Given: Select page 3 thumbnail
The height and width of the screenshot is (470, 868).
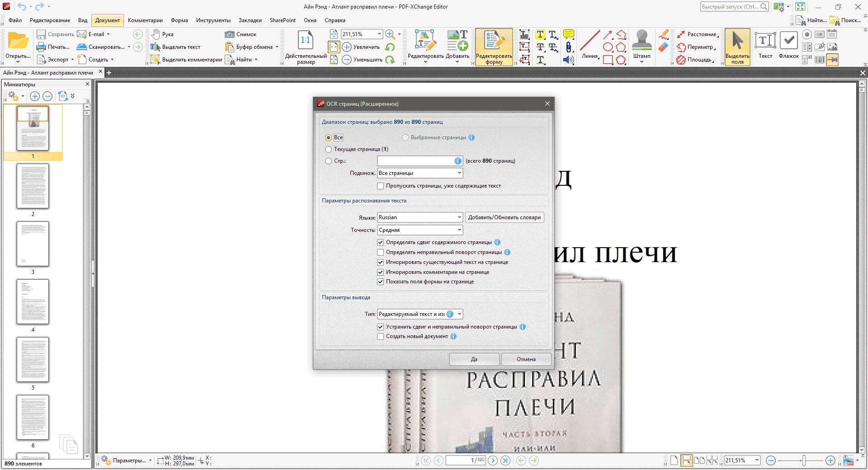Looking at the screenshot, I should pos(33,244).
